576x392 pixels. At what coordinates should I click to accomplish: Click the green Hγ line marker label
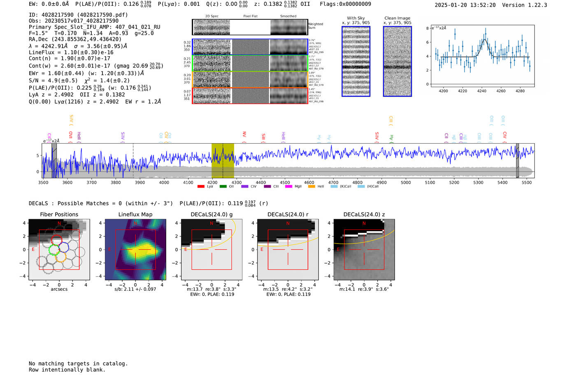click(x=392, y=138)
